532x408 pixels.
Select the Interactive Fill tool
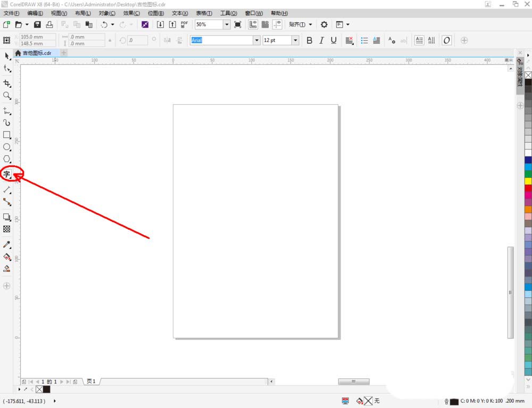pyautogui.click(x=7, y=257)
